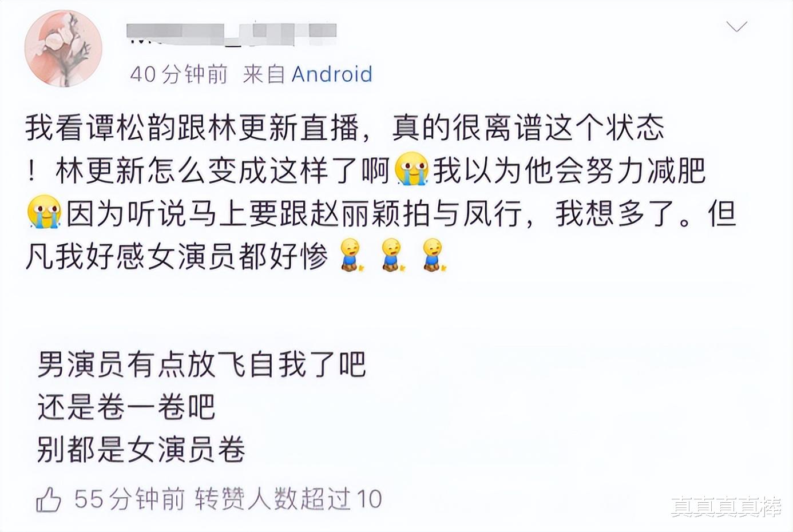The image size is (793, 532).
Task: Select the third kneeling emoji
Action: coord(434,255)
